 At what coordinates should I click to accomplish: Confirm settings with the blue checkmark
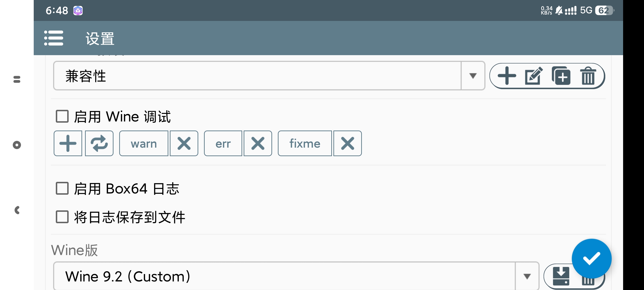[591, 258]
